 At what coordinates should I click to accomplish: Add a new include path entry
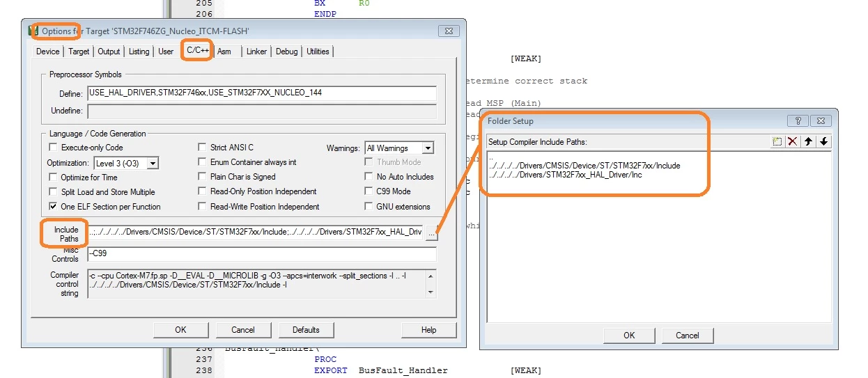point(777,141)
